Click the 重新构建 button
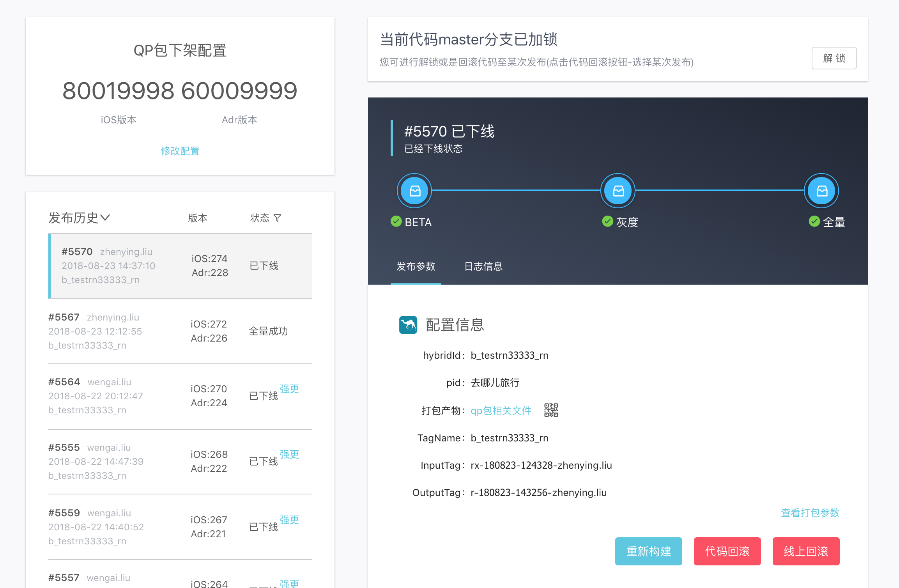The height and width of the screenshot is (588, 899). click(x=649, y=551)
